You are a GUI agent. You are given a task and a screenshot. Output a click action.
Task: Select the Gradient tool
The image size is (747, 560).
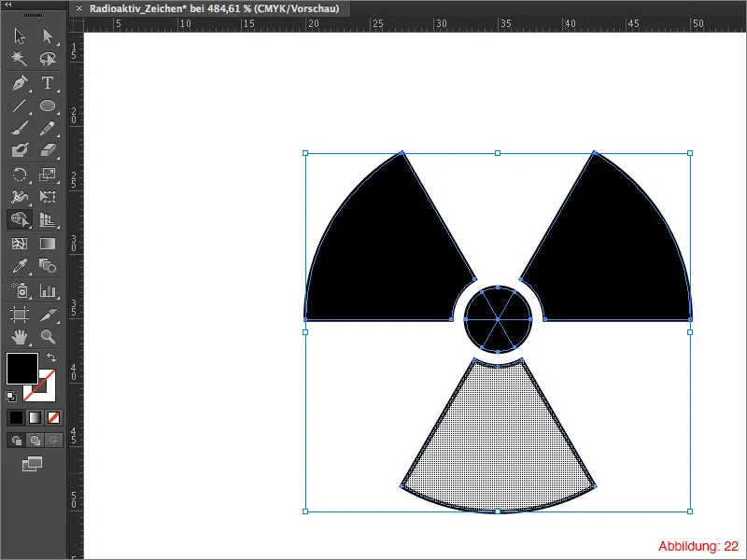pyautogui.click(x=48, y=244)
